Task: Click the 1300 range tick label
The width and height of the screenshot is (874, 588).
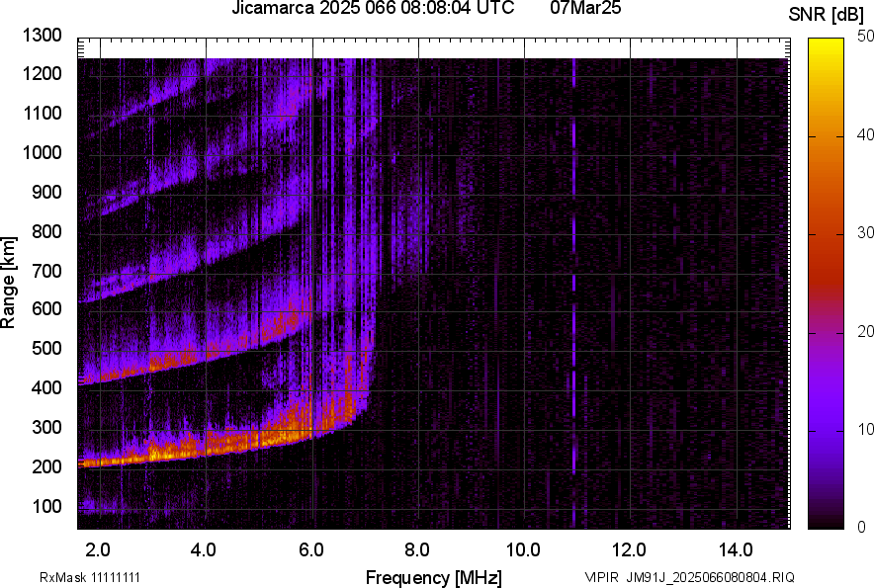Action: (x=42, y=36)
